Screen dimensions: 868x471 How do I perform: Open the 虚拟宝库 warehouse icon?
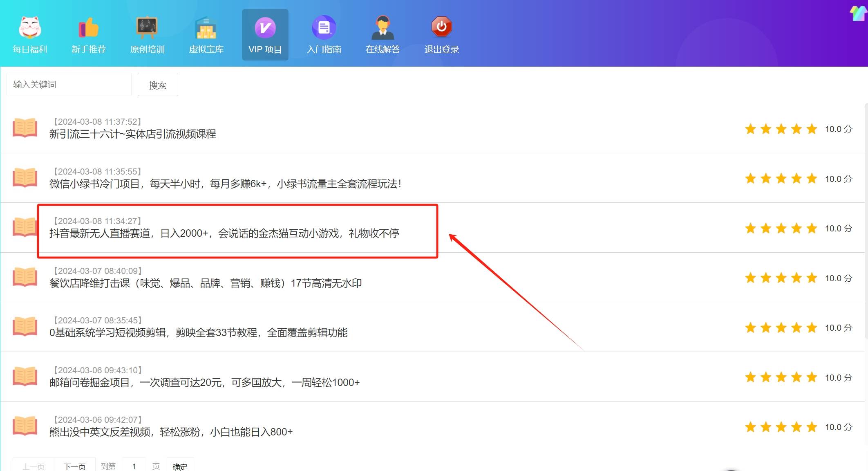(206, 27)
